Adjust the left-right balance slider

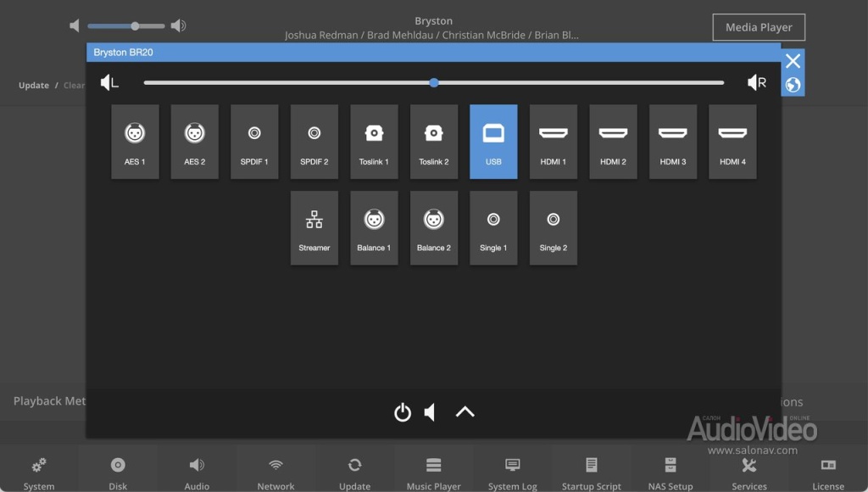click(x=434, y=83)
